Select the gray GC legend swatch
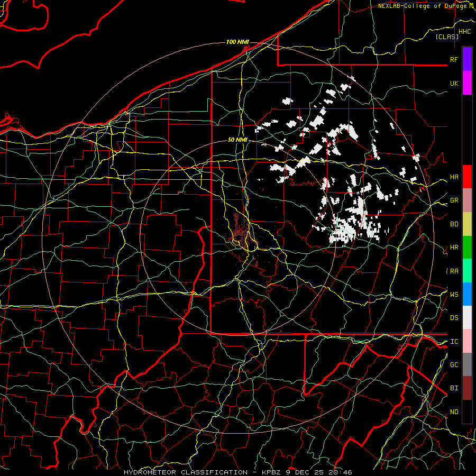The image size is (476, 476). point(467,364)
